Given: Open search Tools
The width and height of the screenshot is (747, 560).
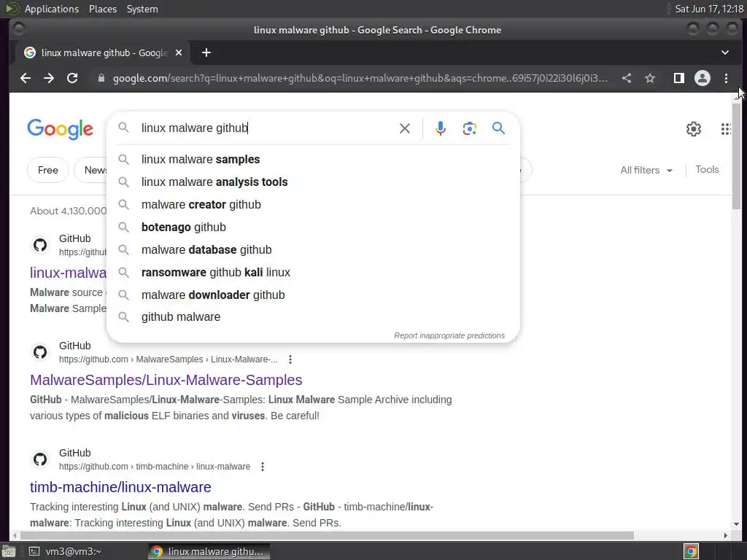Looking at the screenshot, I should tap(707, 169).
